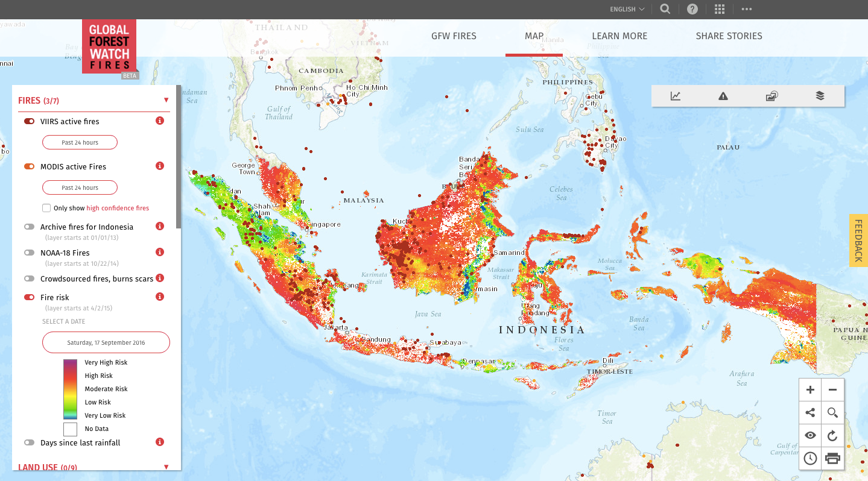Open the basemap layers stack icon
The width and height of the screenshot is (868, 481).
coord(820,96)
